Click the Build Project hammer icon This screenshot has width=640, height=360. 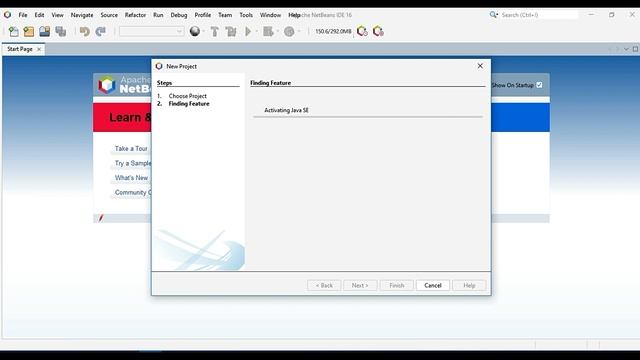pyautogui.click(x=214, y=31)
